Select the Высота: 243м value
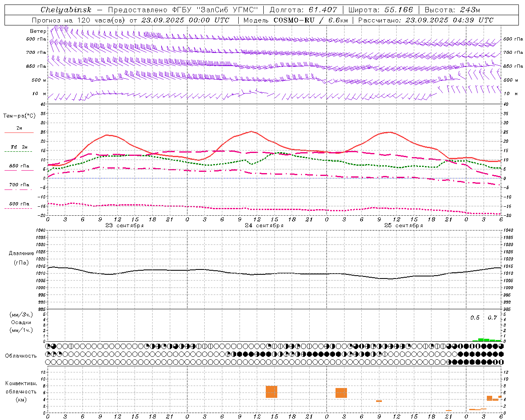525x420 pixels. pos(452,10)
